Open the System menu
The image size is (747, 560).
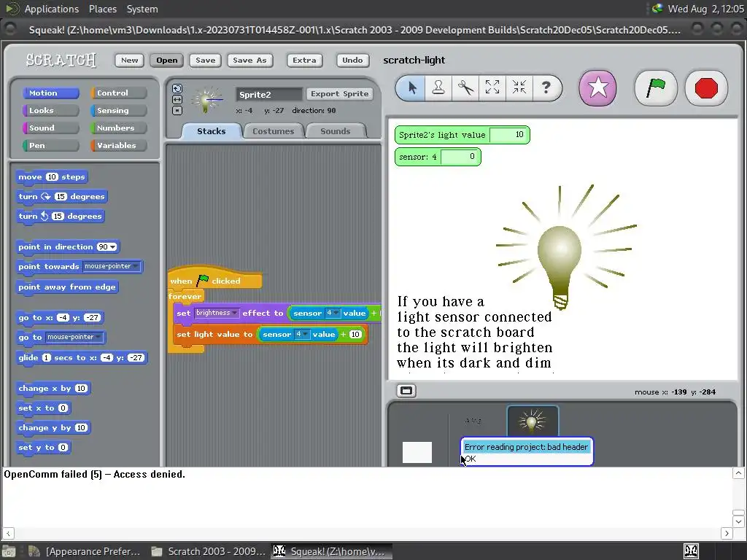(x=142, y=9)
